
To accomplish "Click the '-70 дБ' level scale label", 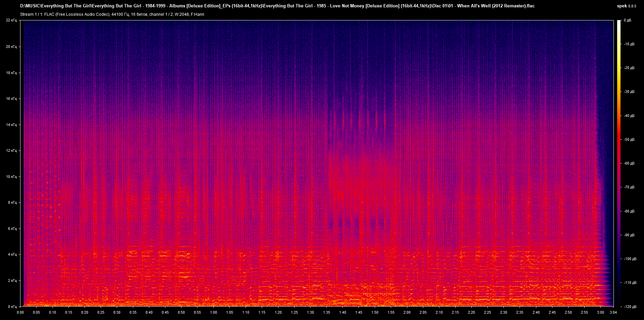I will (629, 187).
